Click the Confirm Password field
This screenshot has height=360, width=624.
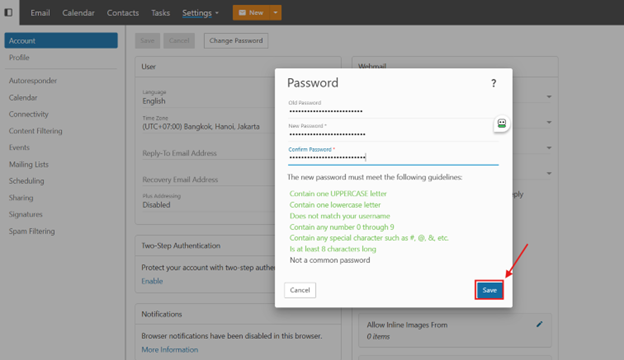tap(392, 155)
